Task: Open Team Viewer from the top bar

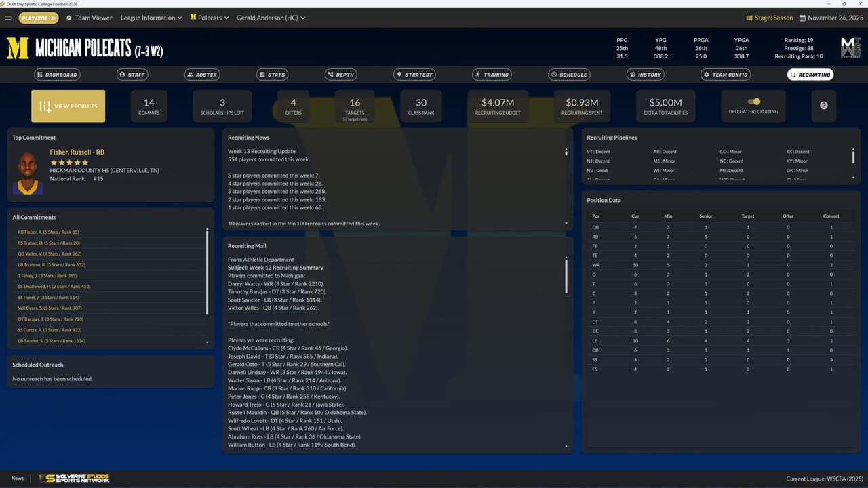Action: point(89,18)
